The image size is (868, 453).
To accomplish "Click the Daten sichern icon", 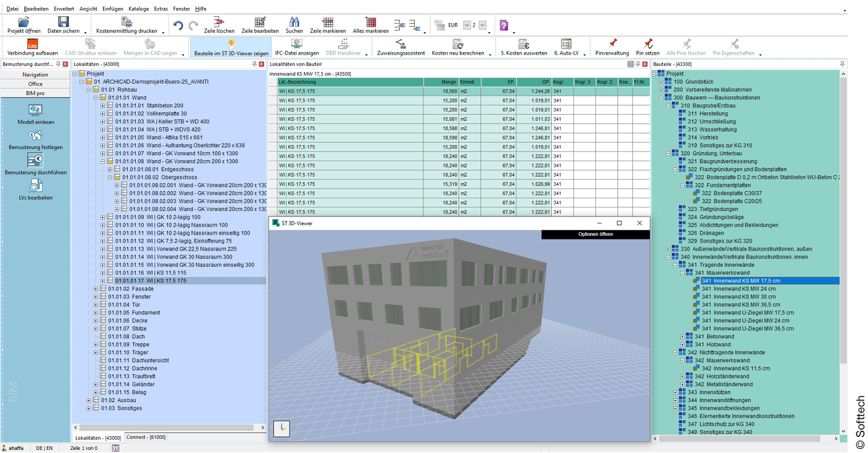I will (x=63, y=23).
